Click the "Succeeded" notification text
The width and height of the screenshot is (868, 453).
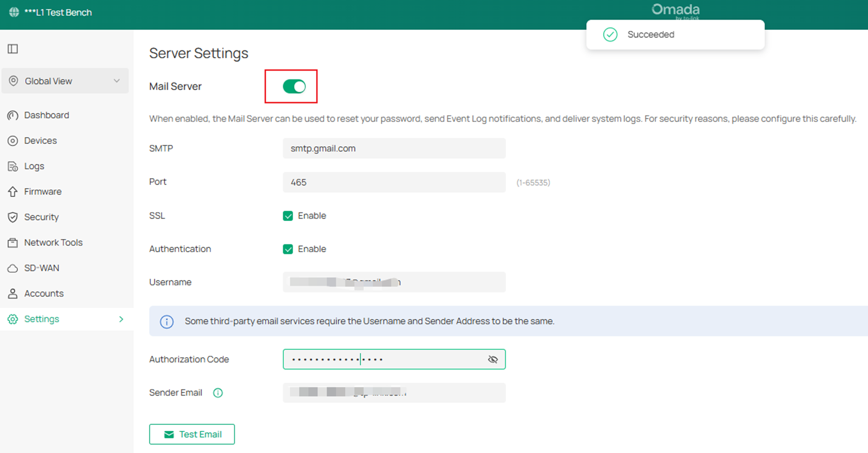click(651, 35)
